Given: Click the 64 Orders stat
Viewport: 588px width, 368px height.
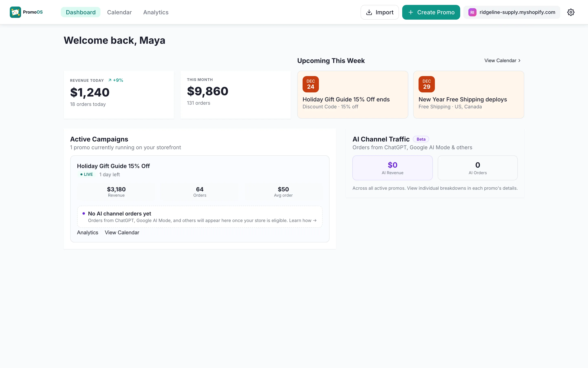Looking at the screenshot, I should tap(200, 192).
